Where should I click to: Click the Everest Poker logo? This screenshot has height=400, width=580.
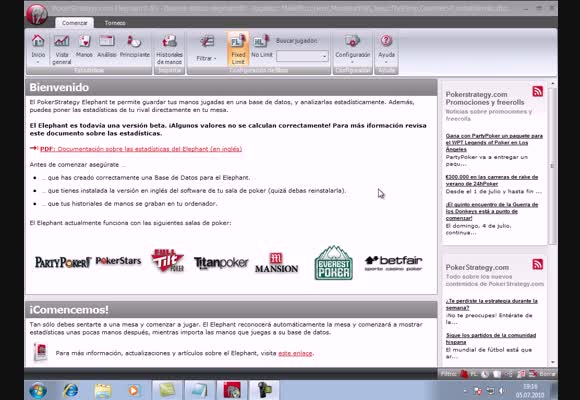334,263
